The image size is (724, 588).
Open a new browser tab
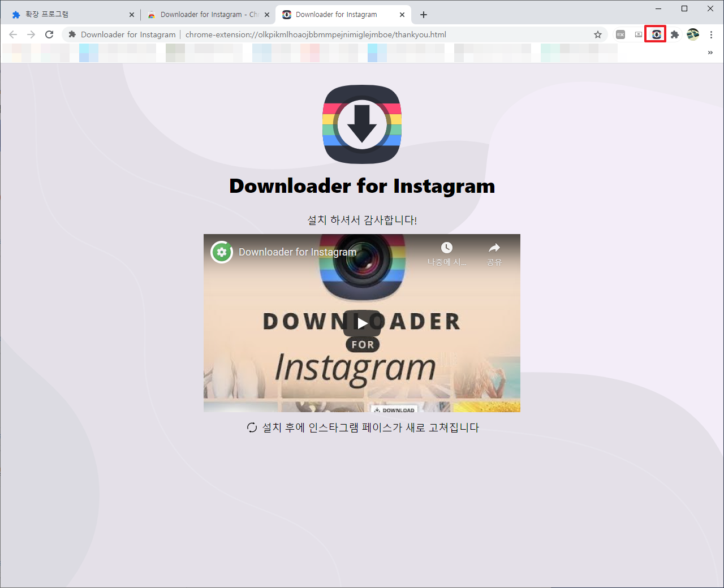pos(424,15)
